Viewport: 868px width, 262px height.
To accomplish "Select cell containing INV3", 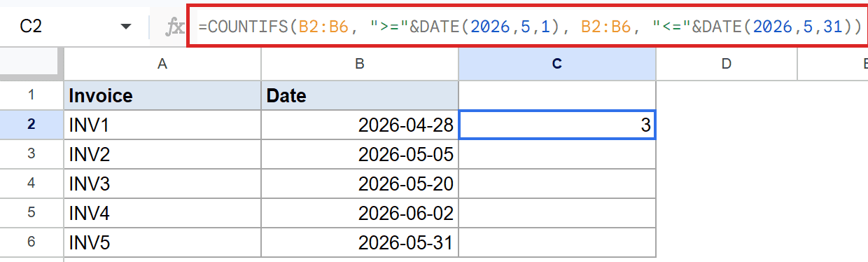I will point(162,184).
